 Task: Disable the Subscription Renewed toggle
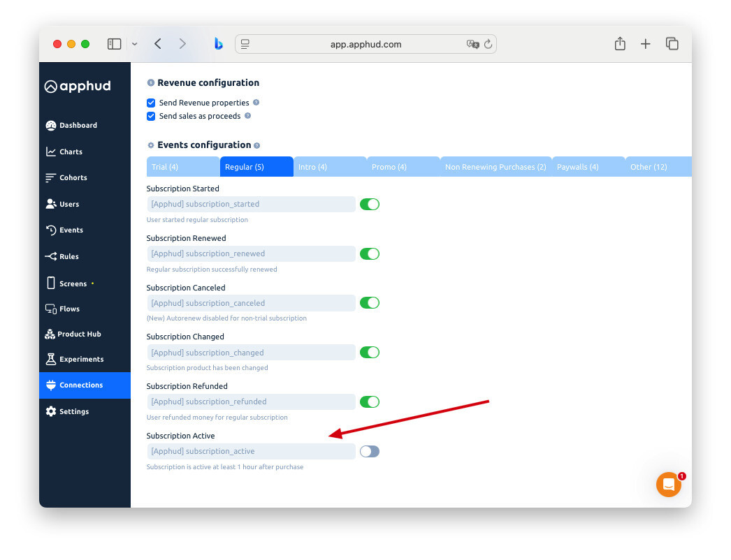pyautogui.click(x=370, y=253)
